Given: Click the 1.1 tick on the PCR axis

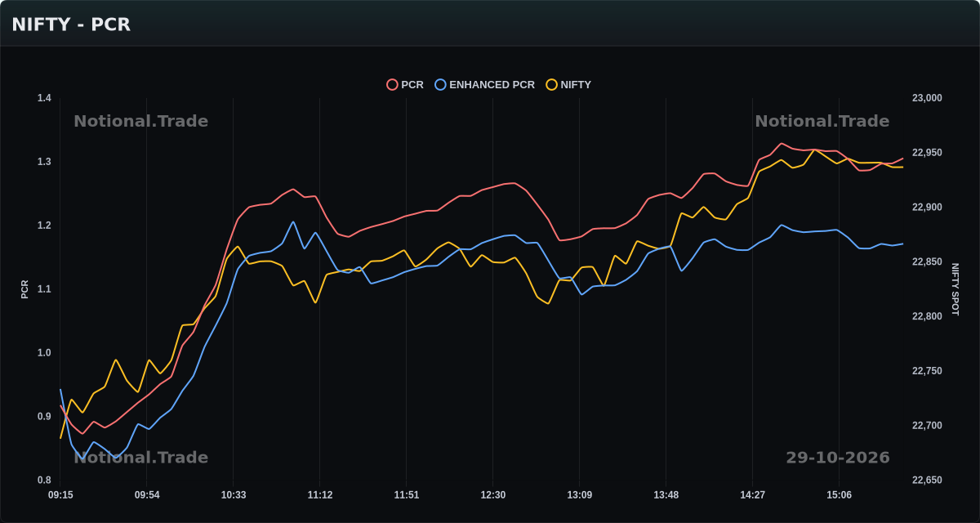Looking at the screenshot, I should click(44, 289).
